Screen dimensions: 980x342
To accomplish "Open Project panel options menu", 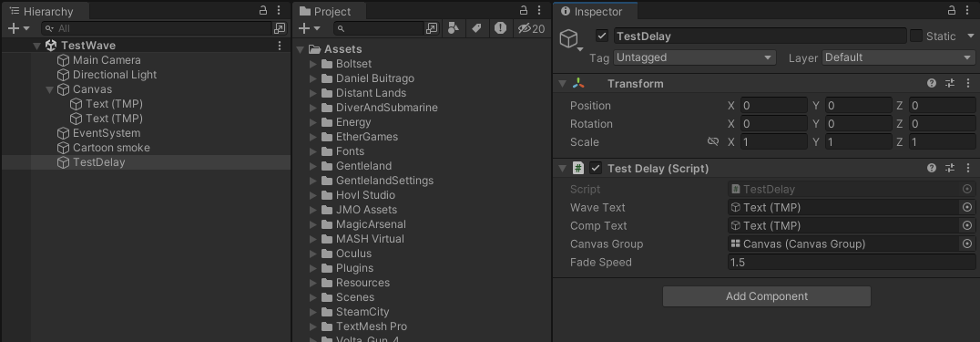I will (539, 11).
